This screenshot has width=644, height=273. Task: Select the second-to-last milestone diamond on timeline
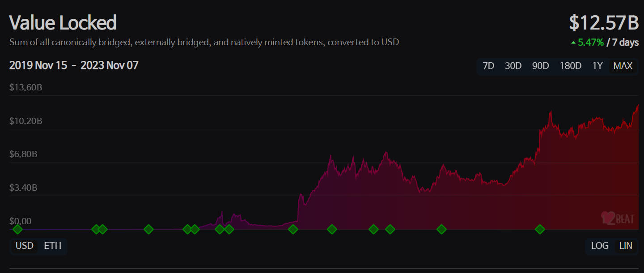tap(441, 230)
